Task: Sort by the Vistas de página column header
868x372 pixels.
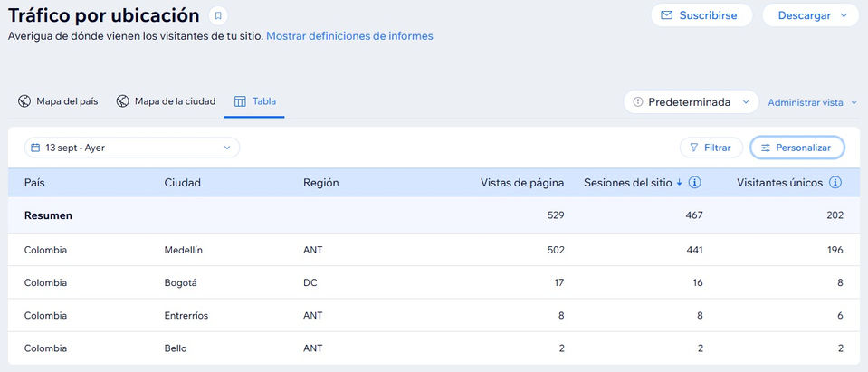Action: click(x=521, y=183)
